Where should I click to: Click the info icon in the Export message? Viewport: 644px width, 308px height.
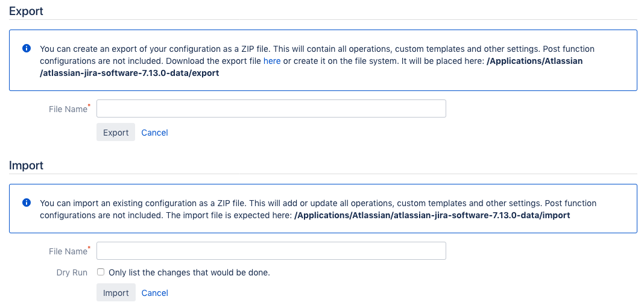point(27,48)
